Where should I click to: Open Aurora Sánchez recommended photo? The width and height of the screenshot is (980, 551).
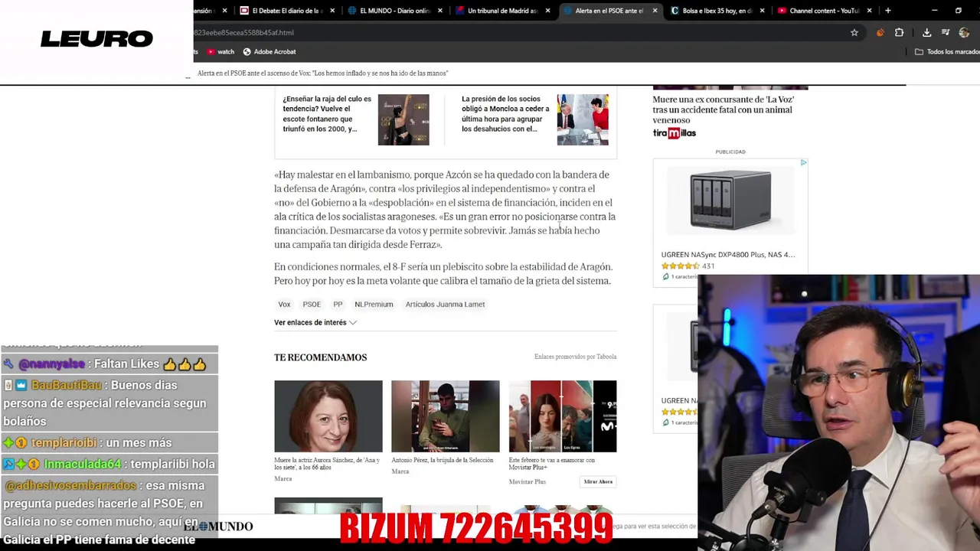328,416
